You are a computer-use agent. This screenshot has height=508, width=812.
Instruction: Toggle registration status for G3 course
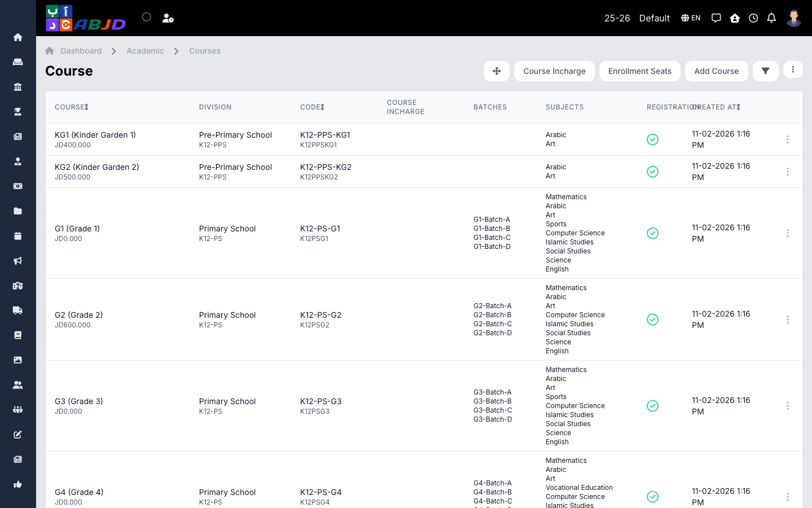652,406
